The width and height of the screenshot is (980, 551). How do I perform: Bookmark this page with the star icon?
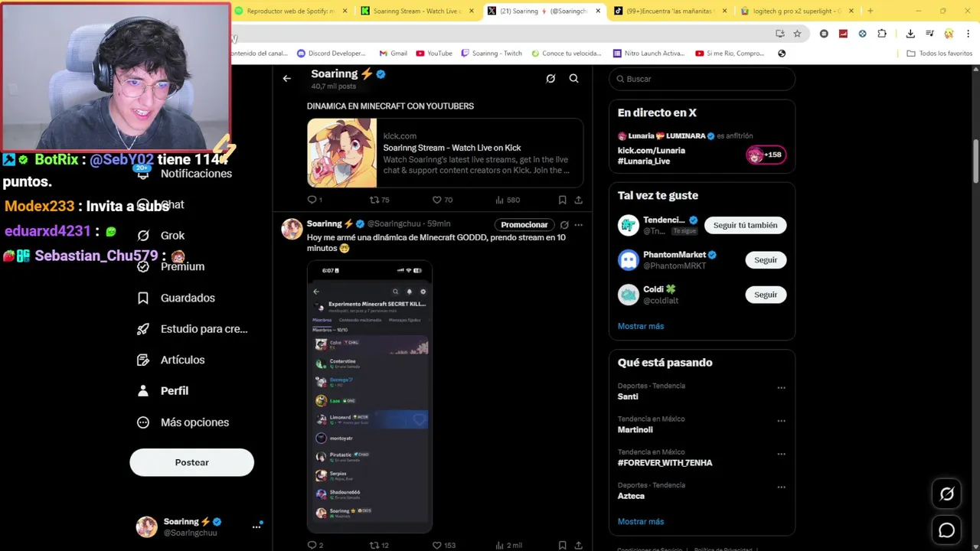click(797, 34)
